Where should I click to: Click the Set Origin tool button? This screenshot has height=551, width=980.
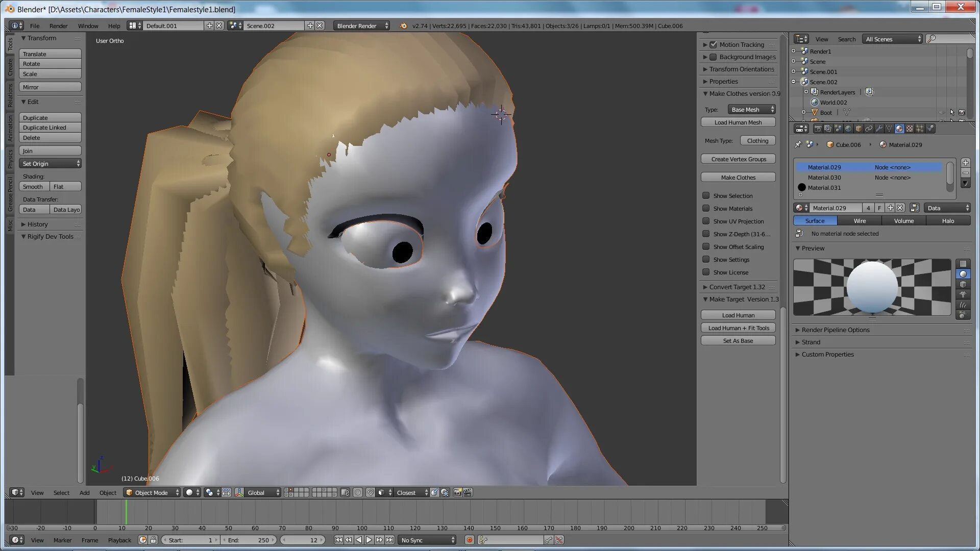51,163
